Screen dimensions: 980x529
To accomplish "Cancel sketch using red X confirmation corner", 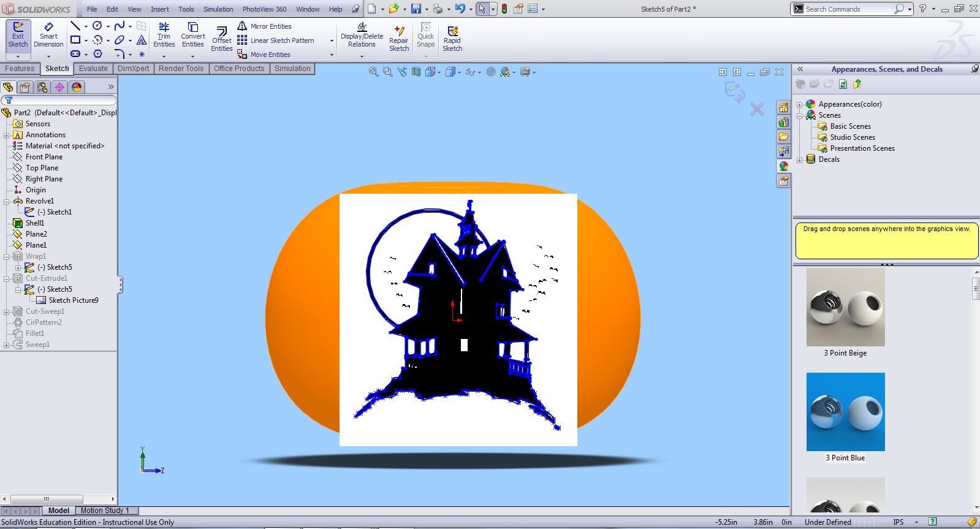I will pyautogui.click(x=757, y=109).
